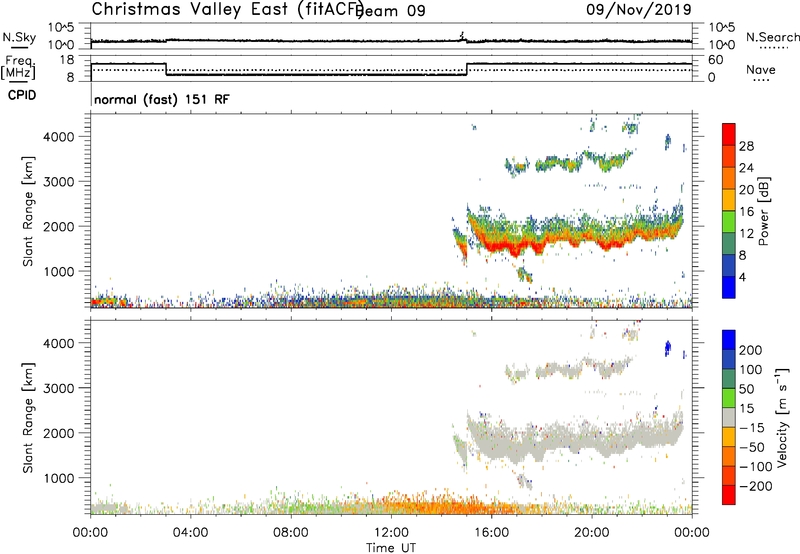Screen dimensions: 800x554
Task: Click the left '10^5' noise axis tick
Action: [62, 27]
